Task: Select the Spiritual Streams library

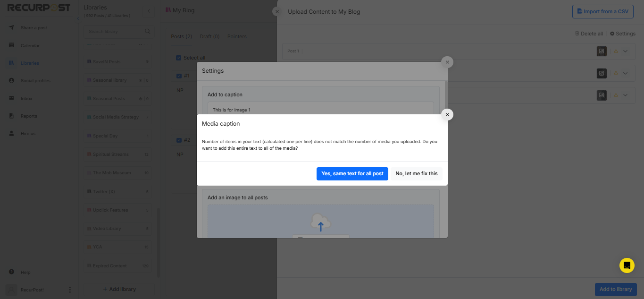Action: click(x=118, y=154)
